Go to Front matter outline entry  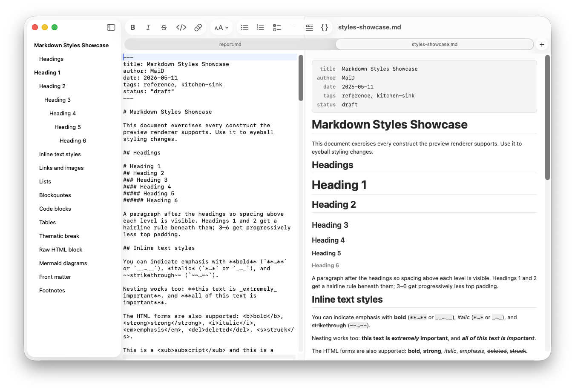(x=55, y=277)
